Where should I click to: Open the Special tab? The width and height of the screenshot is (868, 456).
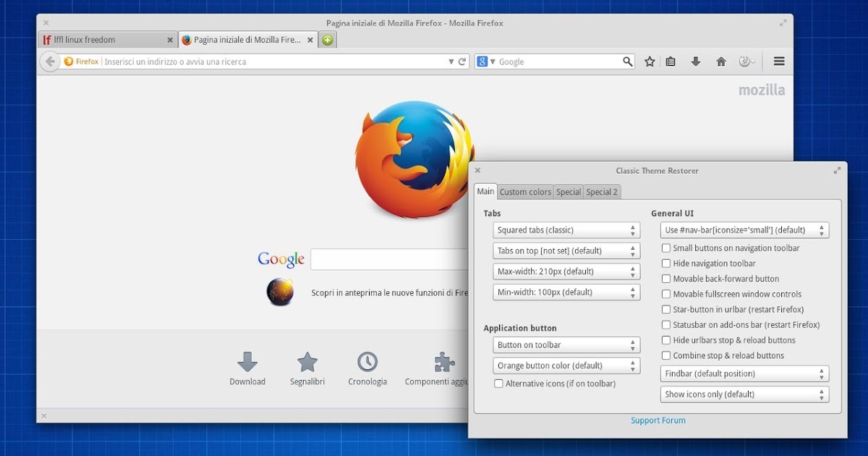pos(569,192)
